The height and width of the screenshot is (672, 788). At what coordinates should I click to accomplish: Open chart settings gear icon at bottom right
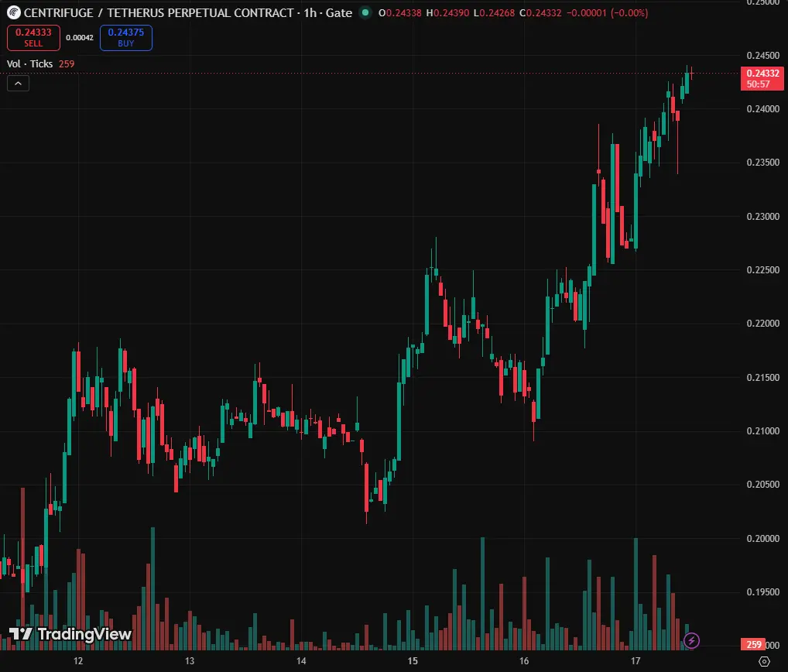tap(764, 661)
